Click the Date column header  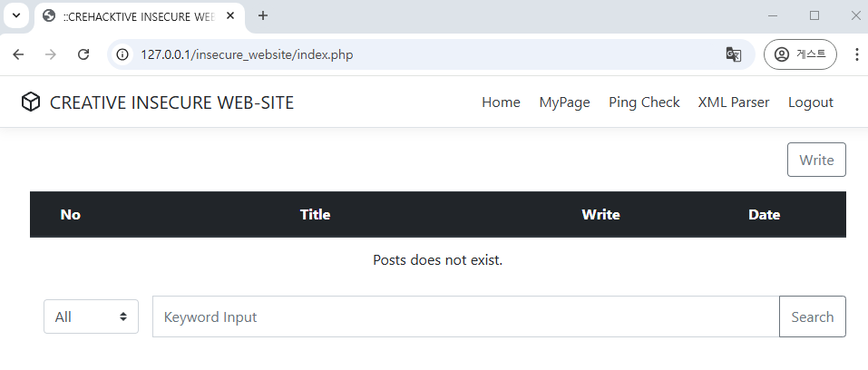[x=764, y=214]
